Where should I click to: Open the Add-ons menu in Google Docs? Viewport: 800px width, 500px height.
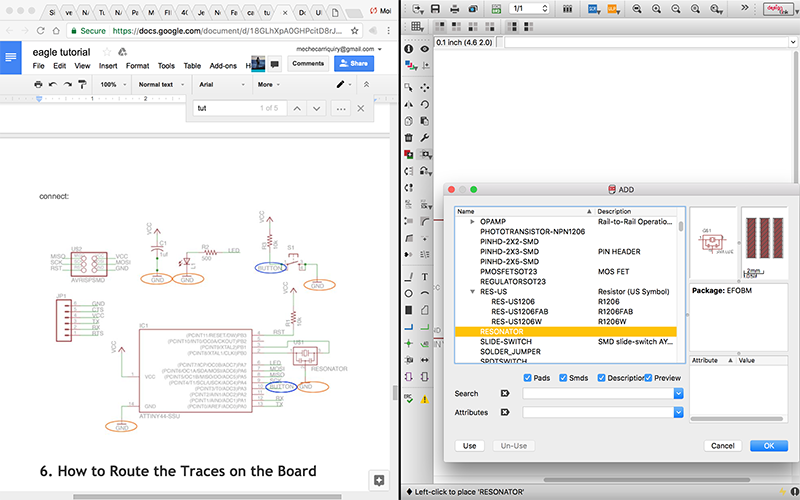(x=223, y=66)
